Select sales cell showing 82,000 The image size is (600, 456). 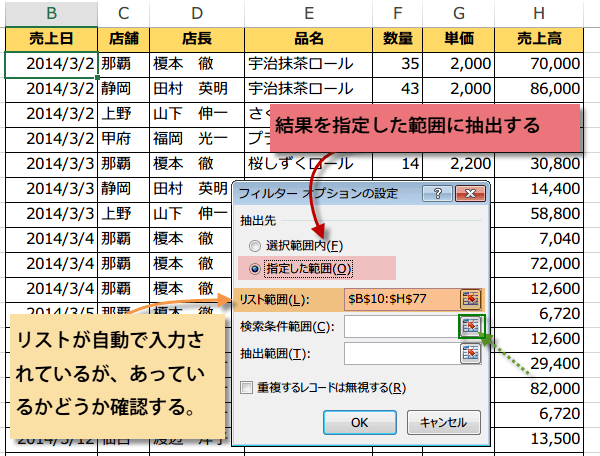539,389
